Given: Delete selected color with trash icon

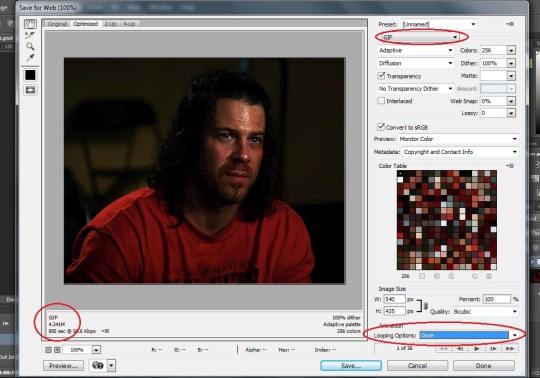Looking at the screenshot, I should click(x=489, y=276).
